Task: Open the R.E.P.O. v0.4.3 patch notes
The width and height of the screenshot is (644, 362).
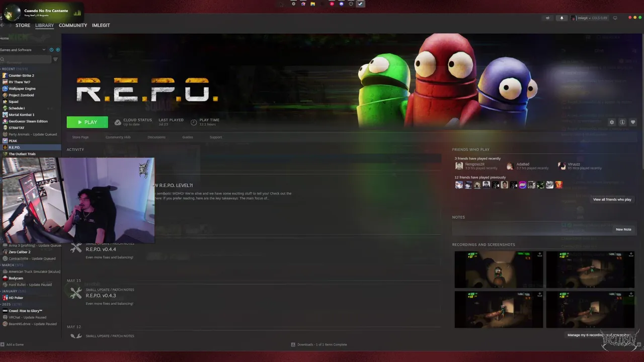Action: (101, 296)
